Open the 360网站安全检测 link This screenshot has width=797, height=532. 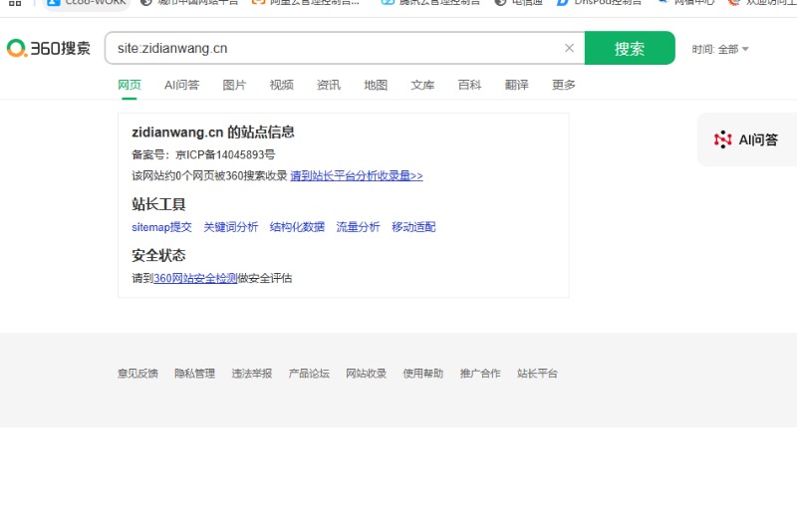point(195,278)
